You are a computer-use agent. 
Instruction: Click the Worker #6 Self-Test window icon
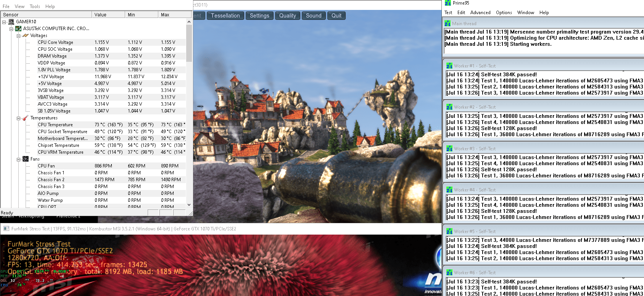pyautogui.click(x=449, y=273)
